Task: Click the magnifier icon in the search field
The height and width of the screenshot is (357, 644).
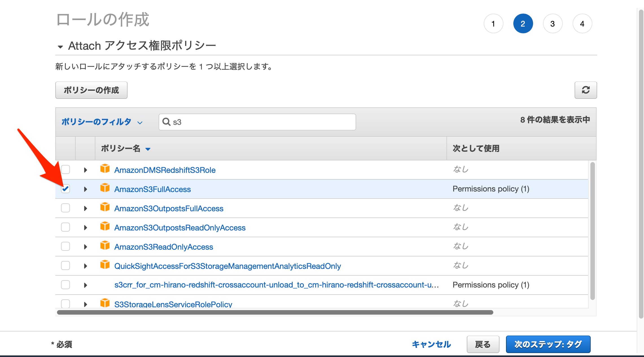Action: tap(167, 122)
